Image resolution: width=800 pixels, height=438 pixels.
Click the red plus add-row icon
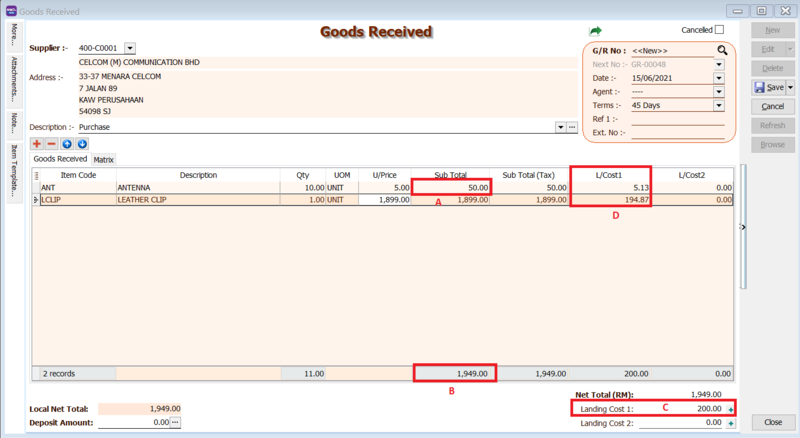(37, 144)
